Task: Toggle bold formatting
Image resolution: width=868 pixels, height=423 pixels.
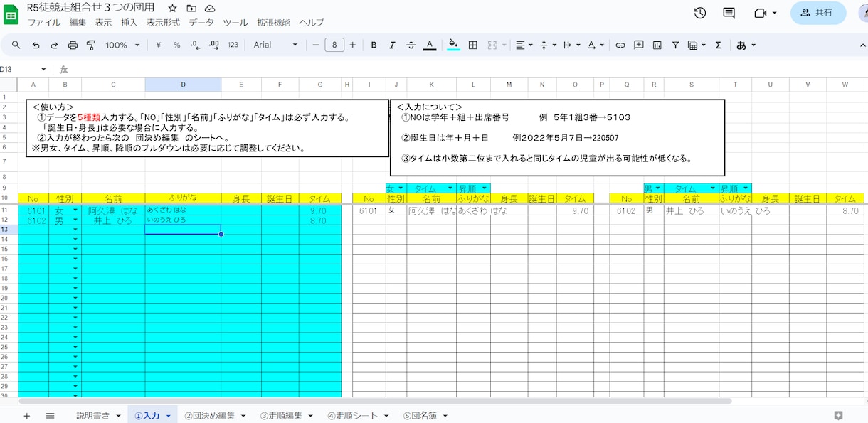Action: tap(374, 45)
